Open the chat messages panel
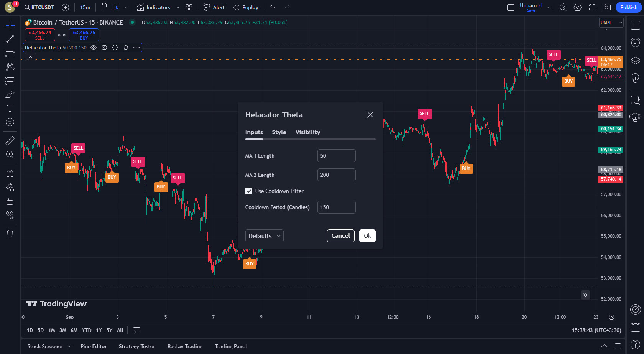Screen dimensions: 644x354 point(636,100)
